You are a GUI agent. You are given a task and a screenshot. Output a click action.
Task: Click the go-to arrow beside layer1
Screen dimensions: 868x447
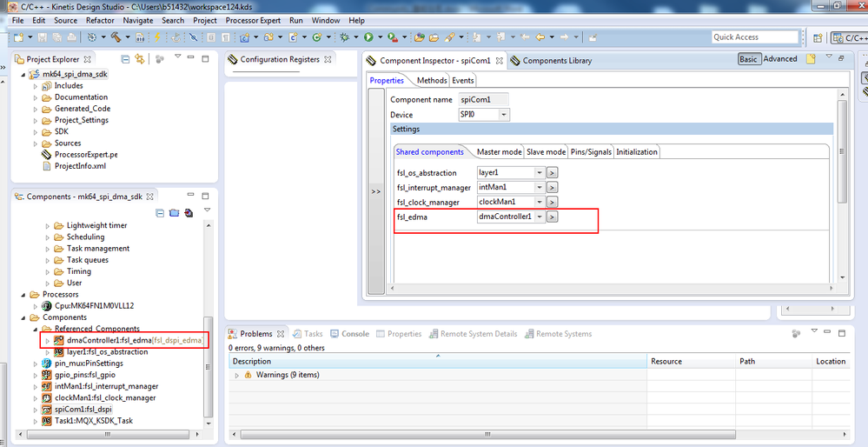(x=552, y=173)
